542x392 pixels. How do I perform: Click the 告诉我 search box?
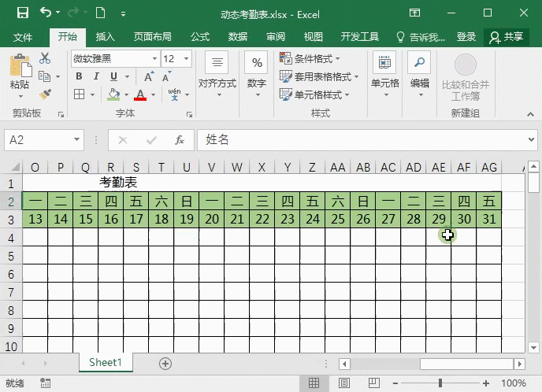[421, 37]
